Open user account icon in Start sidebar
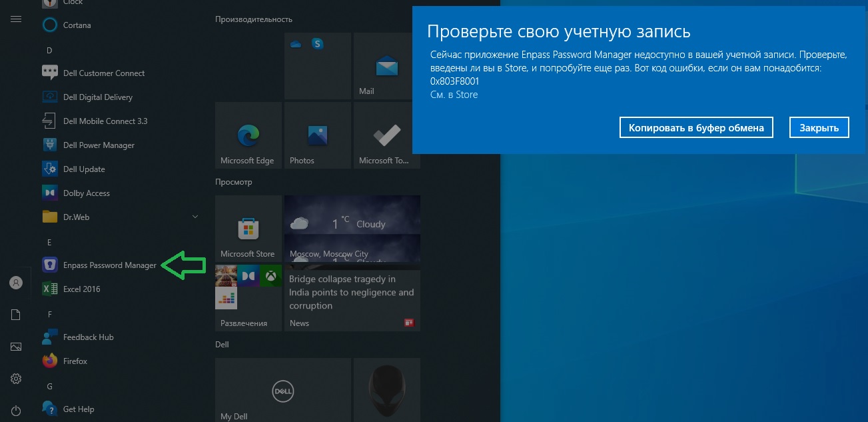The height and width of the screenshot is (422, 868). [16, 283]
